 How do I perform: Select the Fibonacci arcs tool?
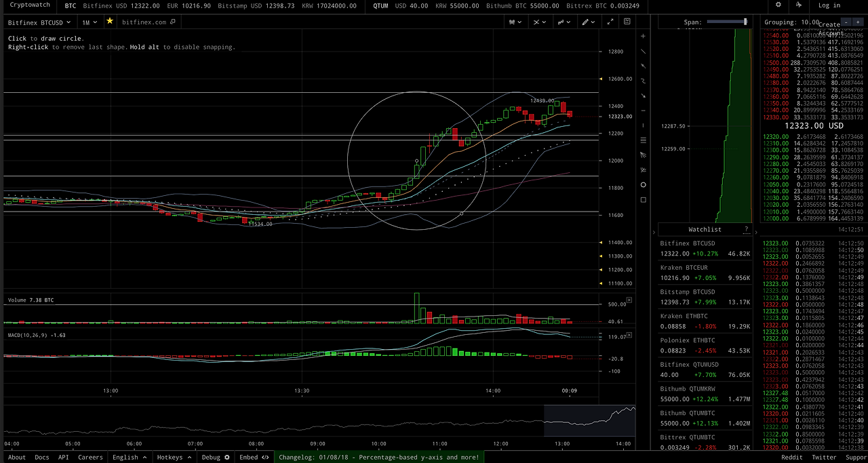[x=644, y=170]
